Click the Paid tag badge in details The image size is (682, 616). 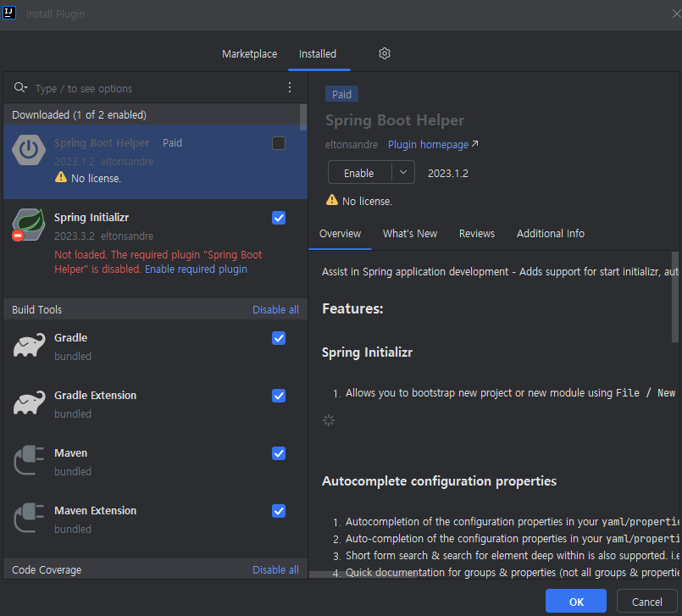341,94
